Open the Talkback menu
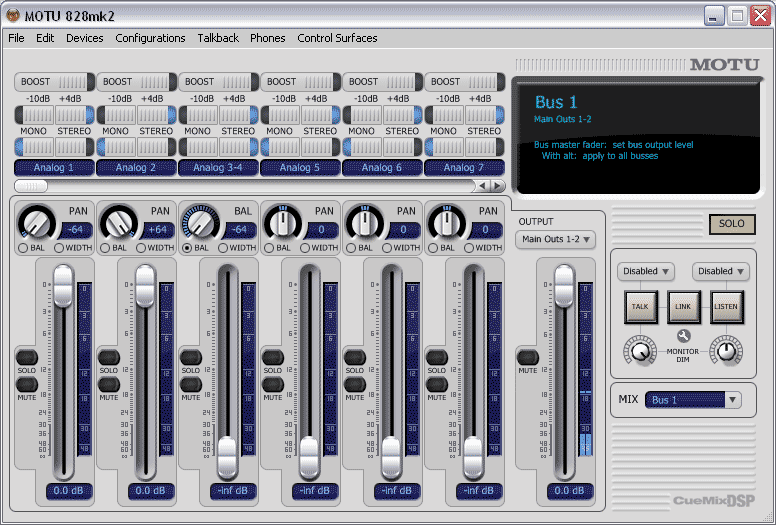The height and width of the screenshot is (525, 776). coord(218,38)
